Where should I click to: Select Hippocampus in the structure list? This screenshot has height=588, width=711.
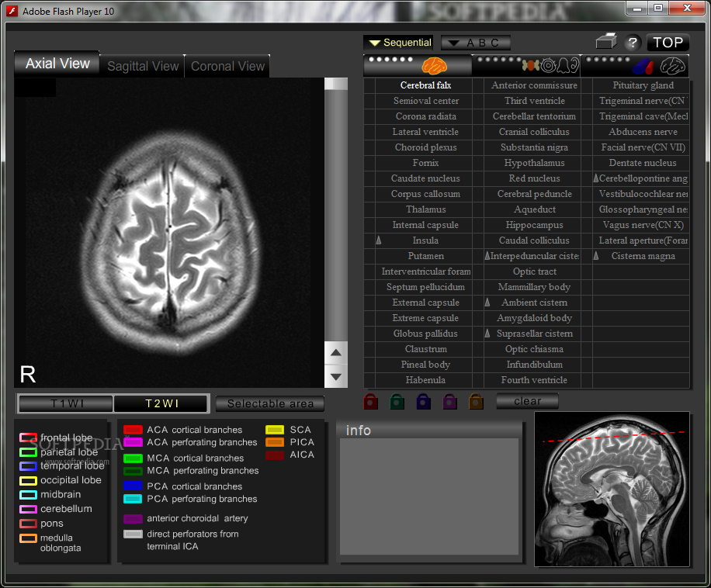[534, 225]
